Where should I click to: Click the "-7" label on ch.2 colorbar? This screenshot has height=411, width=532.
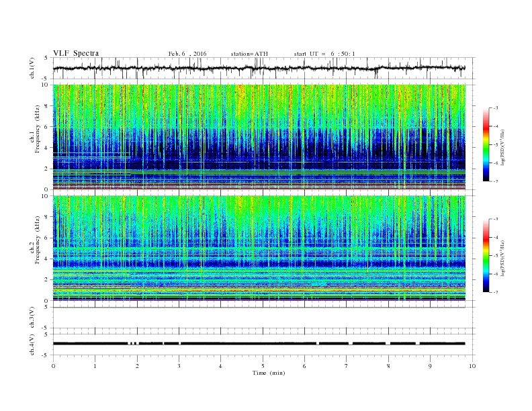(x=496, y=292)
